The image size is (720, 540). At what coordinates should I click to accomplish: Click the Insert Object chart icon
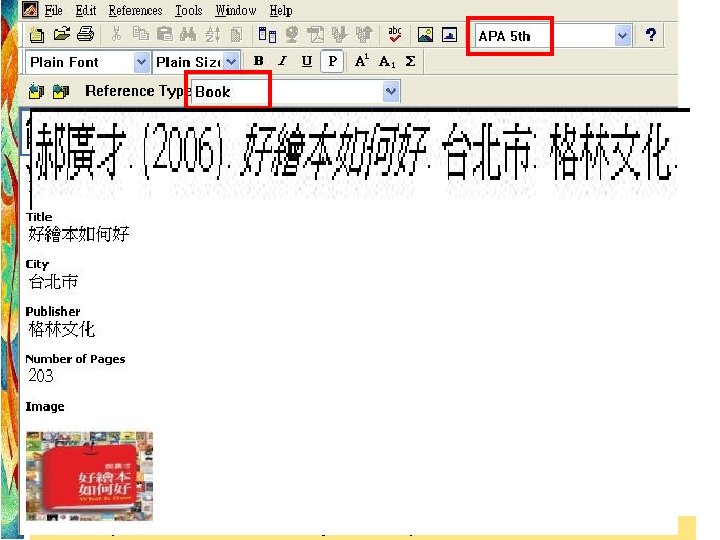[x=449, y=35]
